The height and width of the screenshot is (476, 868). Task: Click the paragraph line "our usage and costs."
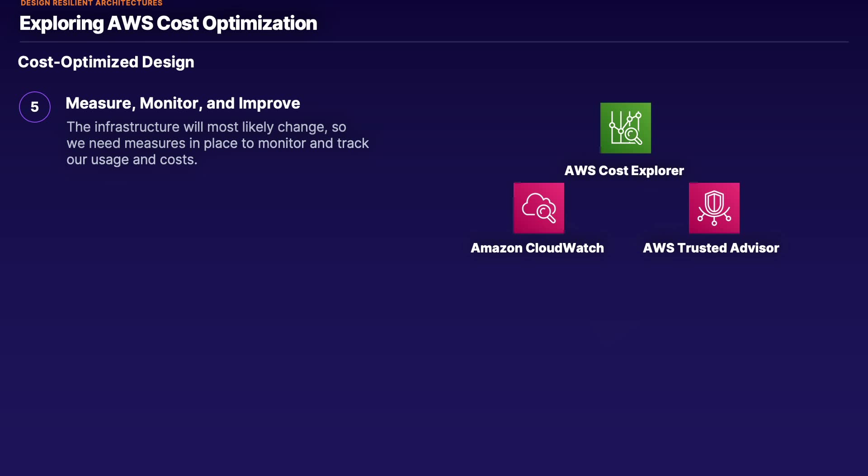(x=132, y=160)
